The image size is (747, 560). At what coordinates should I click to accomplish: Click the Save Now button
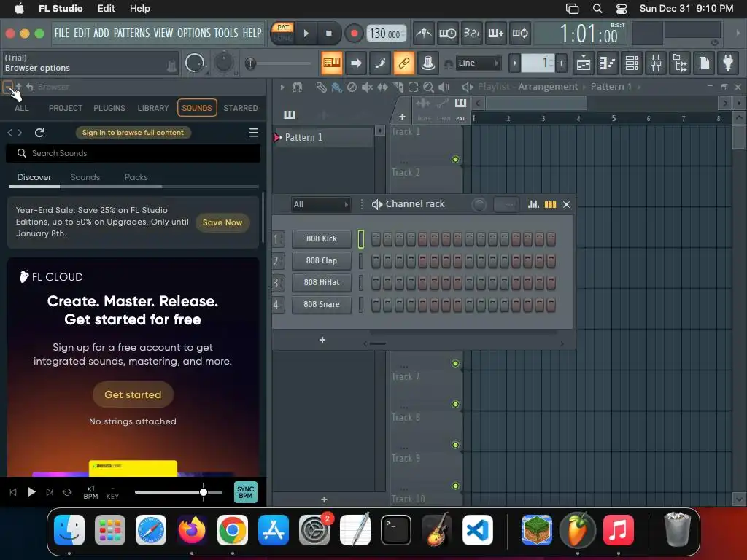(x=222, y=222)
